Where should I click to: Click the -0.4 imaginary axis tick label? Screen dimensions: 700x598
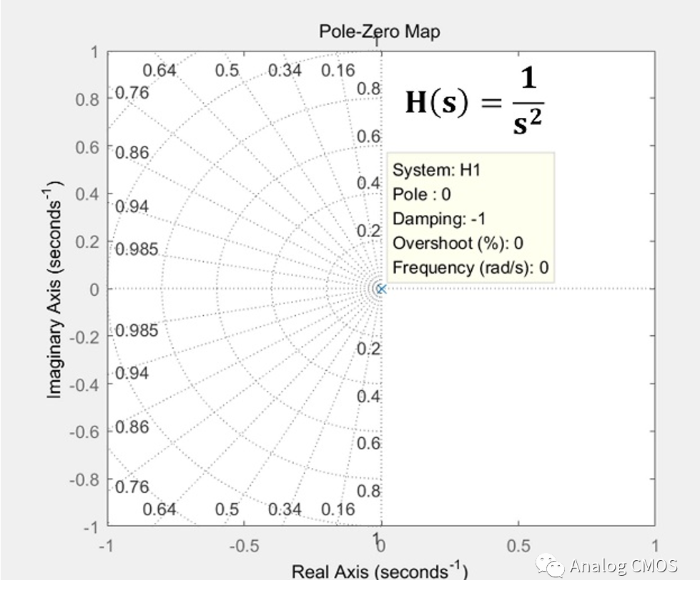point(85,384)
